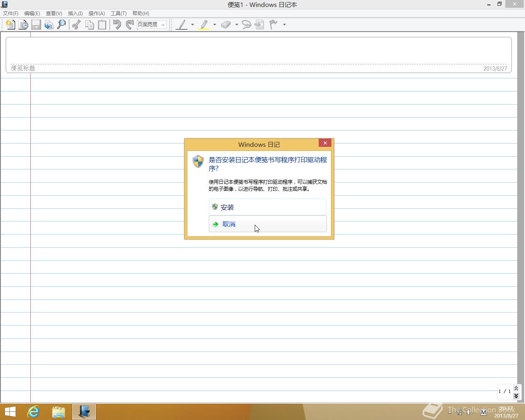Image resolution: width=525 pixels, height=420 pixels.
Task: Expand the Pen tool options arrow
Action: (192, 25)
